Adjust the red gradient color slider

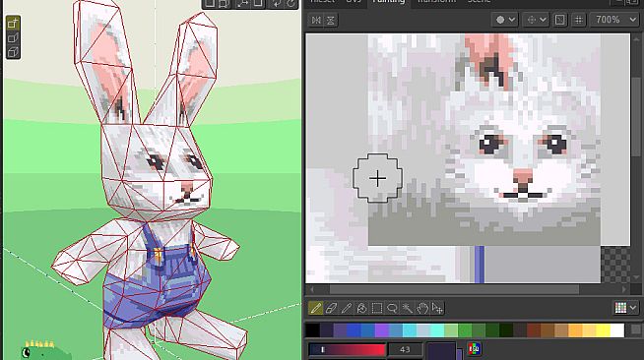(x=347, y=349)
